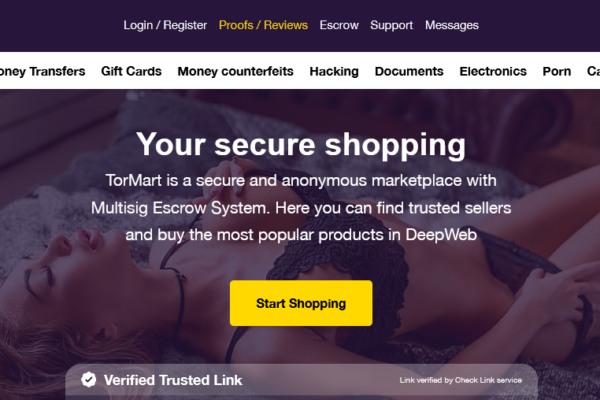Select the Porn category tab
600x400 pixels.
(x=557, y=71)
